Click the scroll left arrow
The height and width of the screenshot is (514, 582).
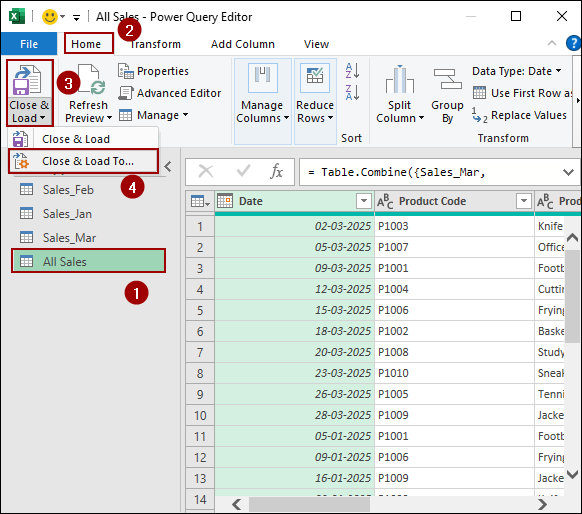pyautogui.click(x=236, y=504)
